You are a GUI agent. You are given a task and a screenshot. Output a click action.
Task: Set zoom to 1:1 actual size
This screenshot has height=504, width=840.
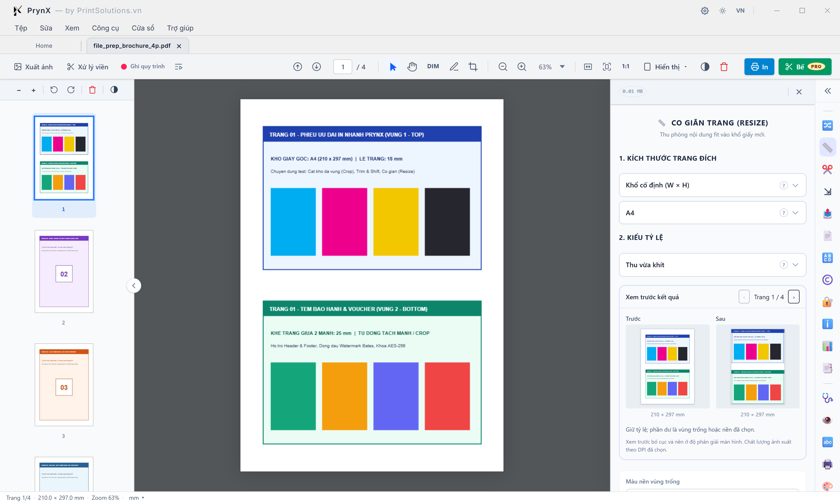(x=626, y=67)
